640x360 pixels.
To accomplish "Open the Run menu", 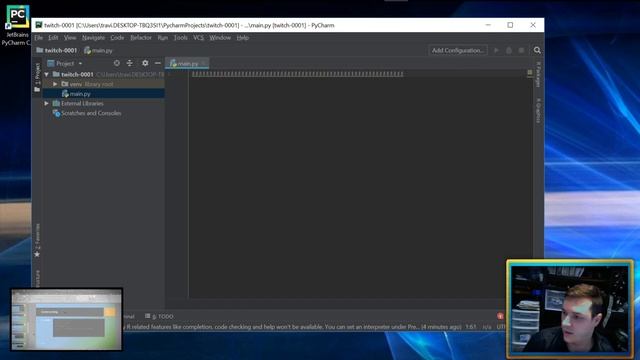I will tap(162, 38).
